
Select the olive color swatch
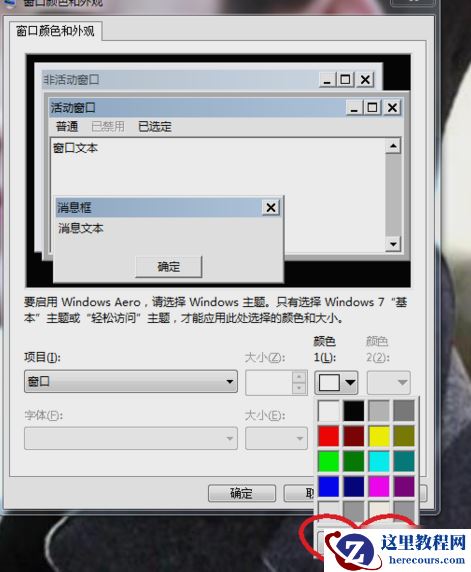point(404,436)
